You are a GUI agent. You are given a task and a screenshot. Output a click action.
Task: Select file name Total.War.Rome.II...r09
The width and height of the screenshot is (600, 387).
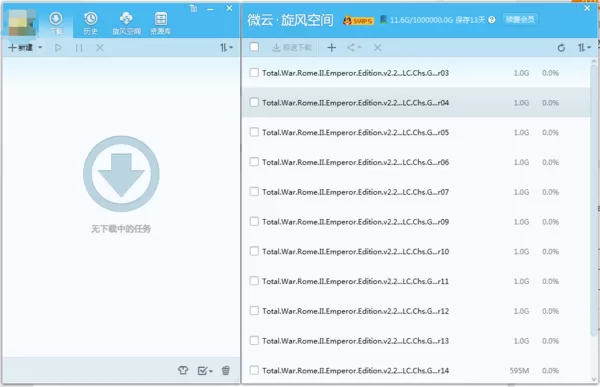(355, 222)
